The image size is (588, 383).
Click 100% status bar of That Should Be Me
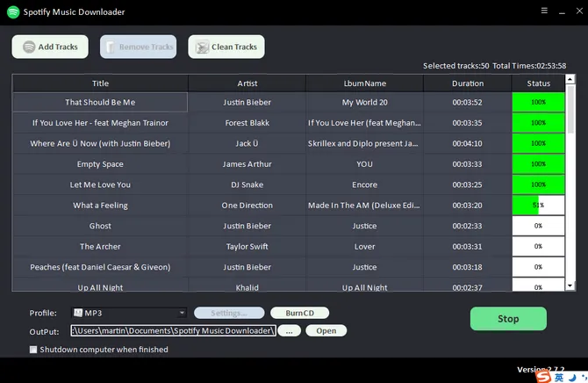coord(538,102)
